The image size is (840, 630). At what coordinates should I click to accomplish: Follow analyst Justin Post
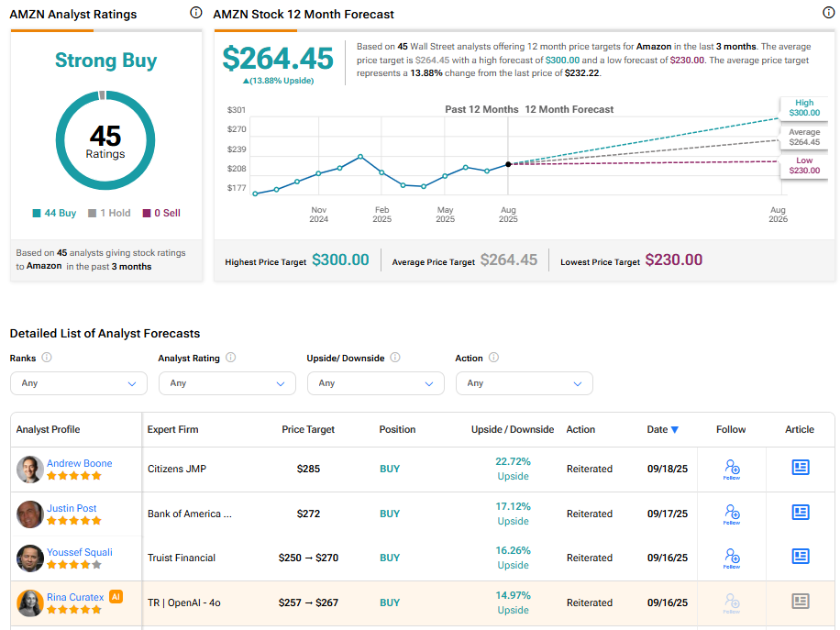pyautogui.click(x=731, y=514)
